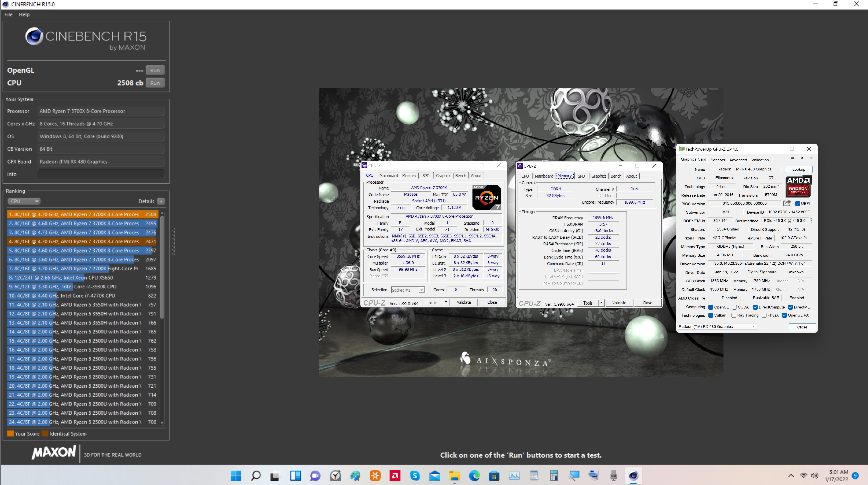Open the Mail app on the taskbar

coord(435,476)
